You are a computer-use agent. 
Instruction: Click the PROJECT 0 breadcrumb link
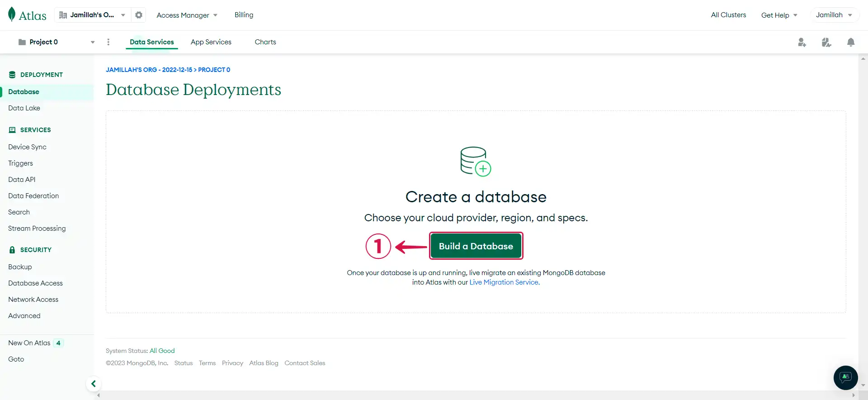(214, 70)
